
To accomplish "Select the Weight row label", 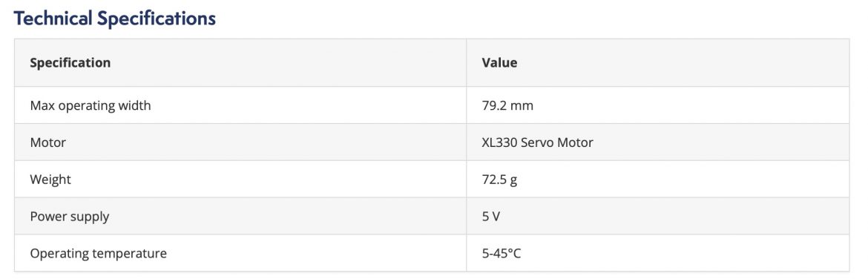I will [50, 180].
